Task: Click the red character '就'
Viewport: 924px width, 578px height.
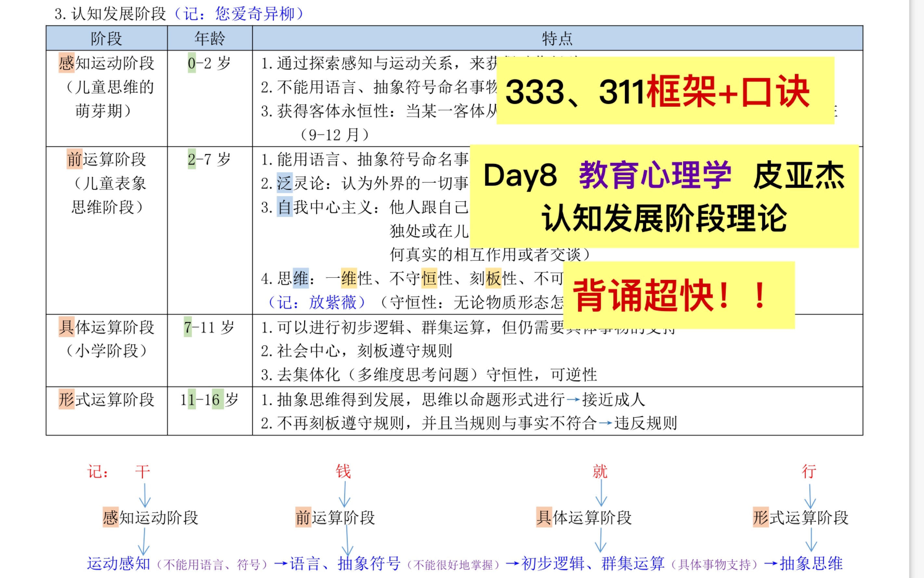Action: (x=600, y=471)
